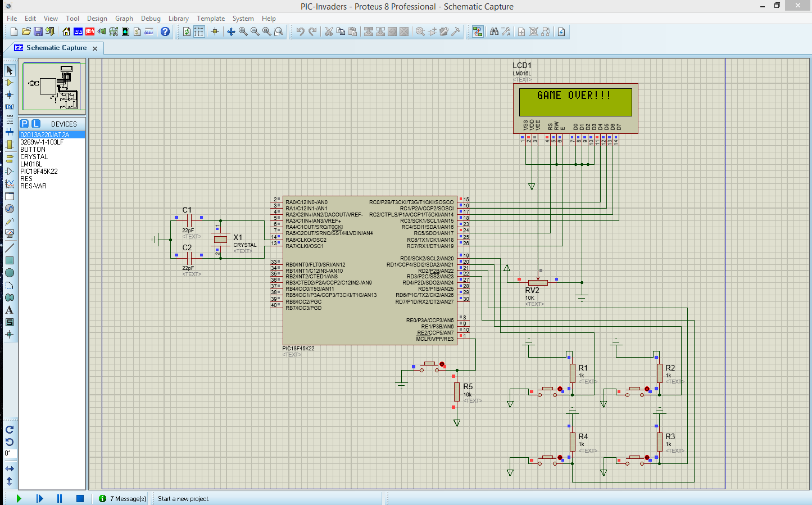Search and tag binoculars icon
812x505 pixels.
point(494,31)
